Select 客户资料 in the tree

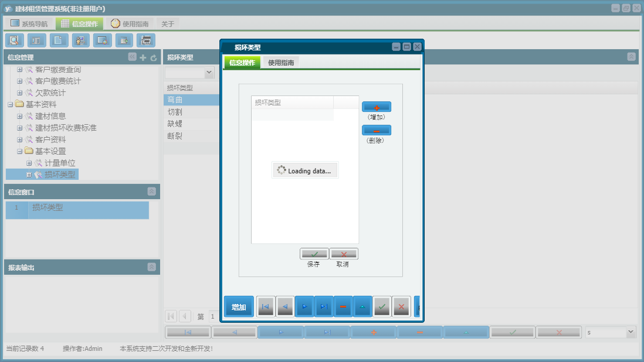coord(50,139)
